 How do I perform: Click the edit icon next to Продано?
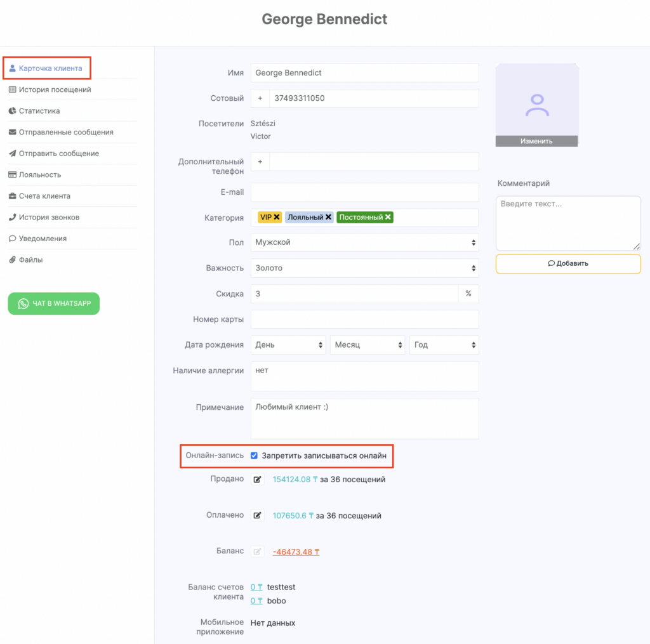tap(257, 480)
